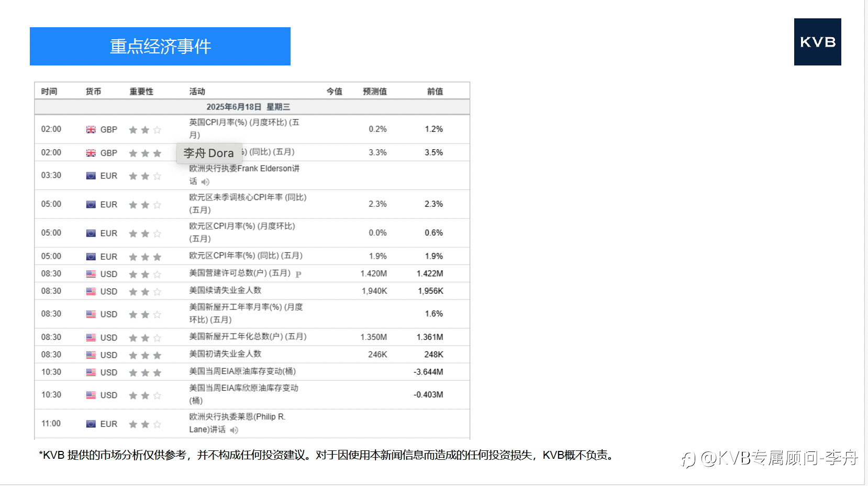Click the 今值 column header
The height and width of the screenshot is (486, 868).
coord(334,91)
